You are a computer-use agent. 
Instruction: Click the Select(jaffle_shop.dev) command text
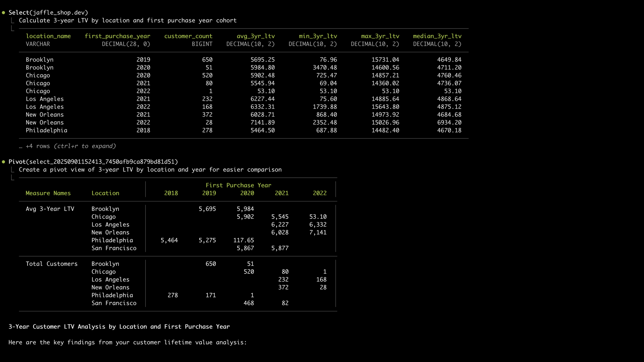(x=48, y=13)
